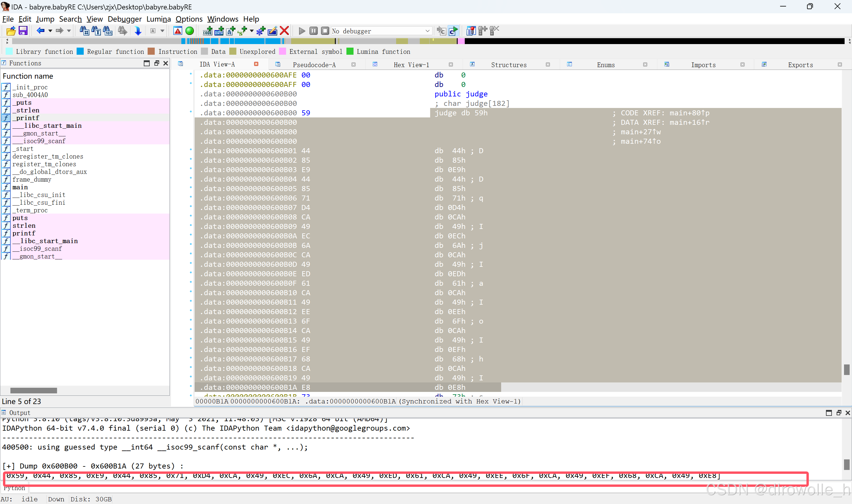Save the database using the disk icon

pyautogui.click(x=23, y=31)
